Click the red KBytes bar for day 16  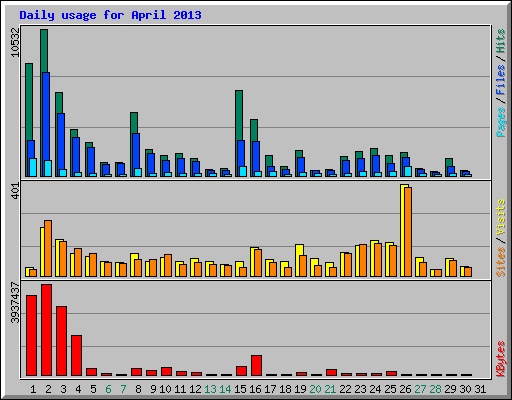click(x=256, y=366)
